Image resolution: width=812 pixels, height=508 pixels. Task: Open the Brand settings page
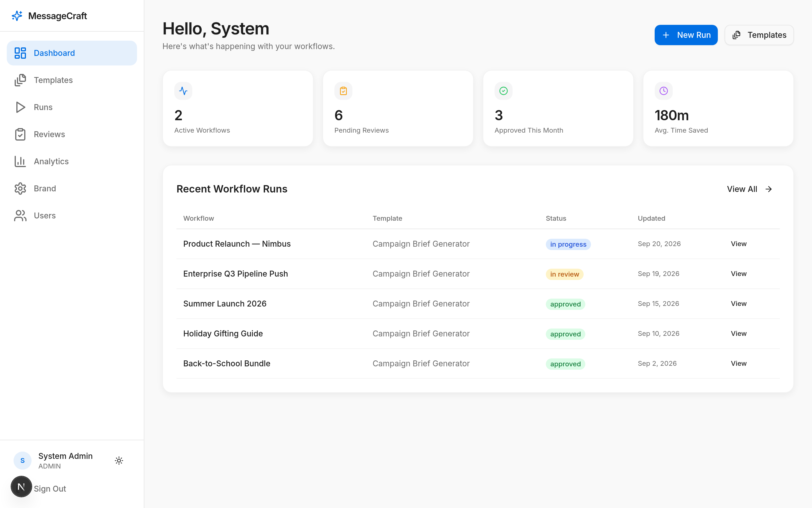click(72, 189)
